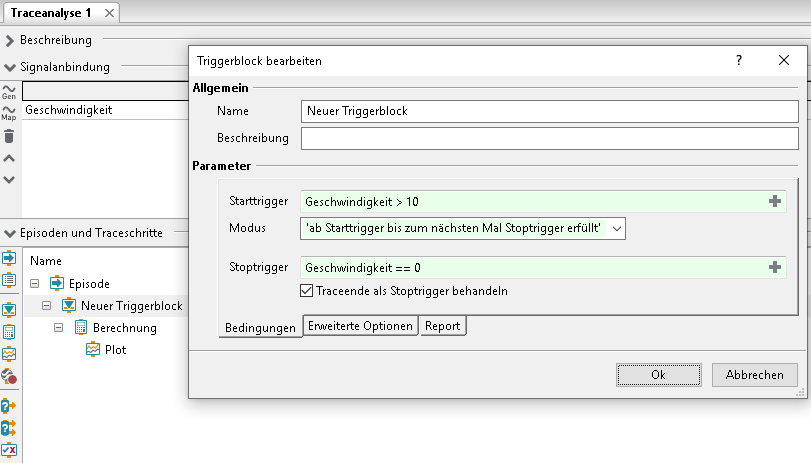Click the Map signal mapping icon
The image size is (811, 463).
(9, 113)
